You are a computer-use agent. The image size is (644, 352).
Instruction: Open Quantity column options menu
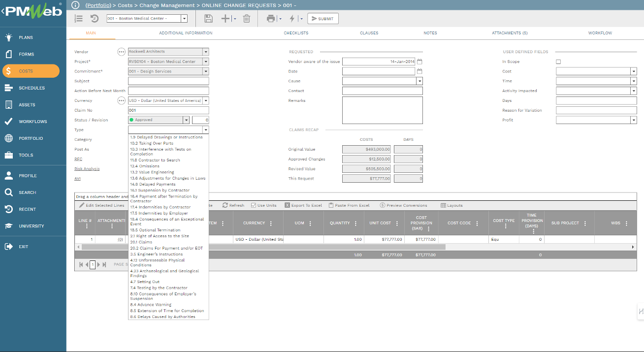point(355,223)
